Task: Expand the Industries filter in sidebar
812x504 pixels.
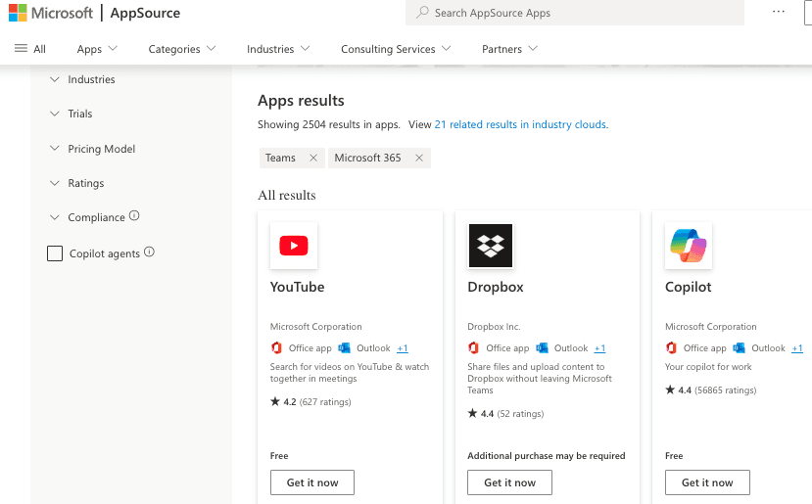Action: click(82, 79)
